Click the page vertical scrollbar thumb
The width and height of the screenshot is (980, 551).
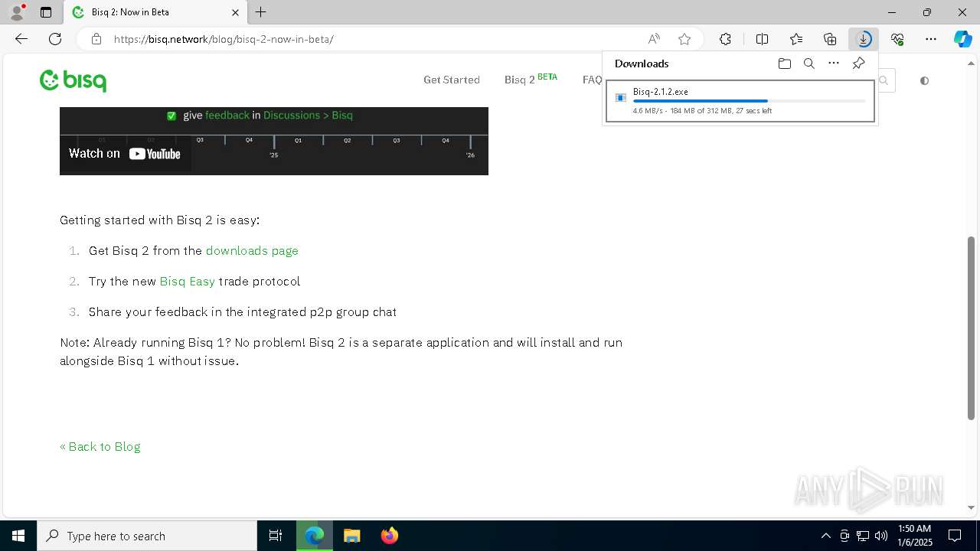coord(971,328)
